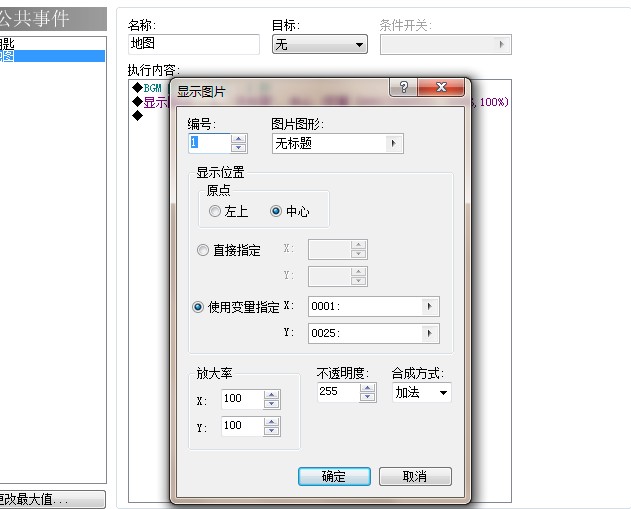Screen dimensions: 631x509
Task: Click the Y variable field 0025
Action: [x=373, y=333]
